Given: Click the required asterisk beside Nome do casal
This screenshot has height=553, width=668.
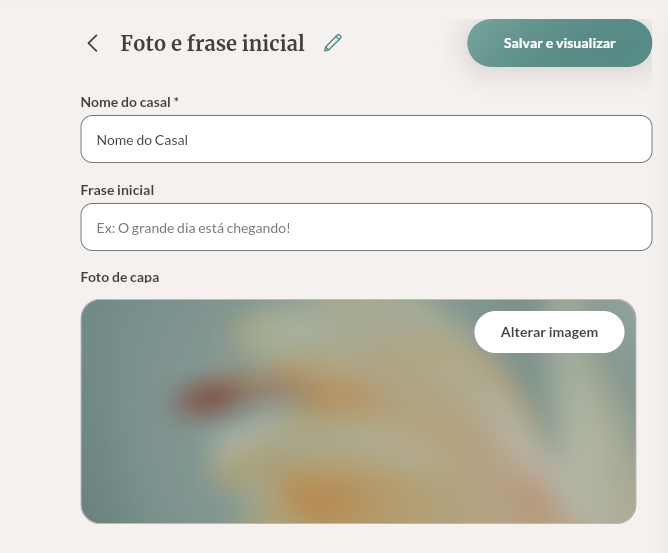Looking at the screenshot, I should click(176, 101).
